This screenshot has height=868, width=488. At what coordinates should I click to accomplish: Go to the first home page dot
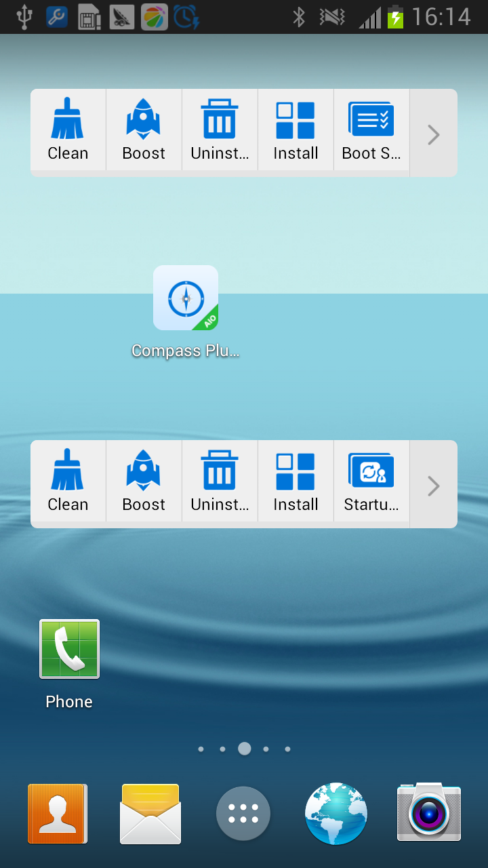201,749
